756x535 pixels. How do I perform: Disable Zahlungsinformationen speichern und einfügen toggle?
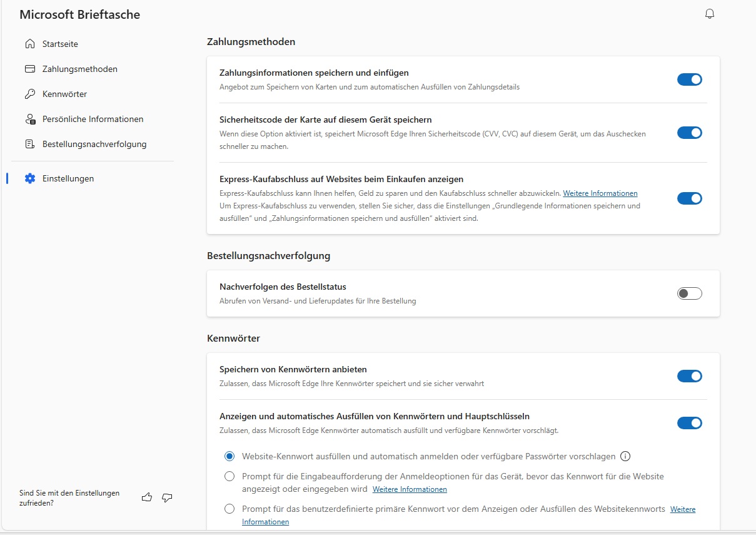tap(689, 79)
